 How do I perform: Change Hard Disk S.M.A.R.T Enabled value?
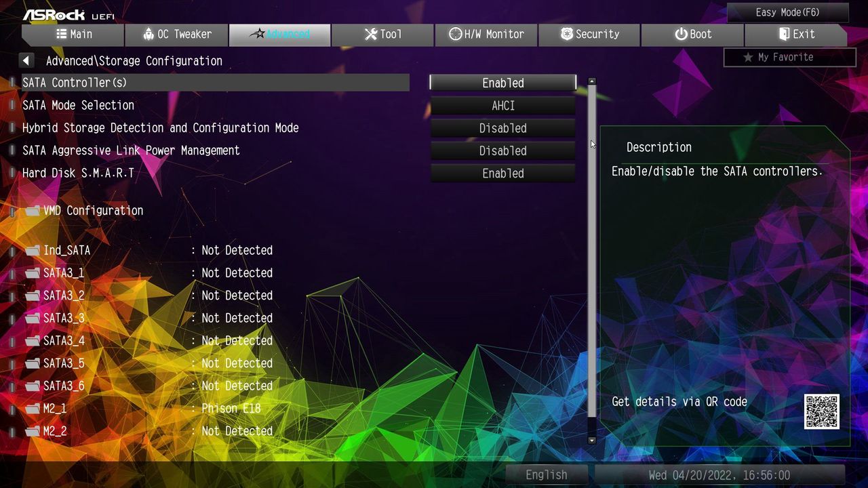coord(503,174)
